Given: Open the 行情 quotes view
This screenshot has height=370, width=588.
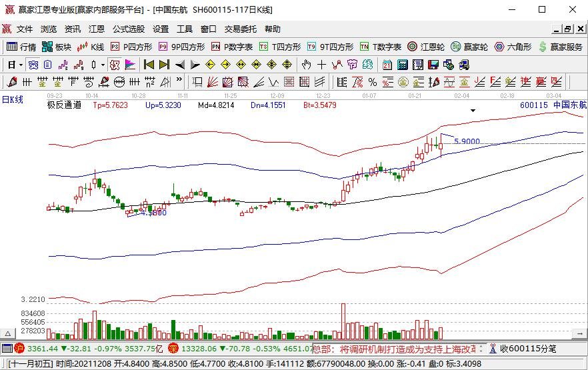Looking at the screenshot, I should pyautogui.click(x=21, y=47).
